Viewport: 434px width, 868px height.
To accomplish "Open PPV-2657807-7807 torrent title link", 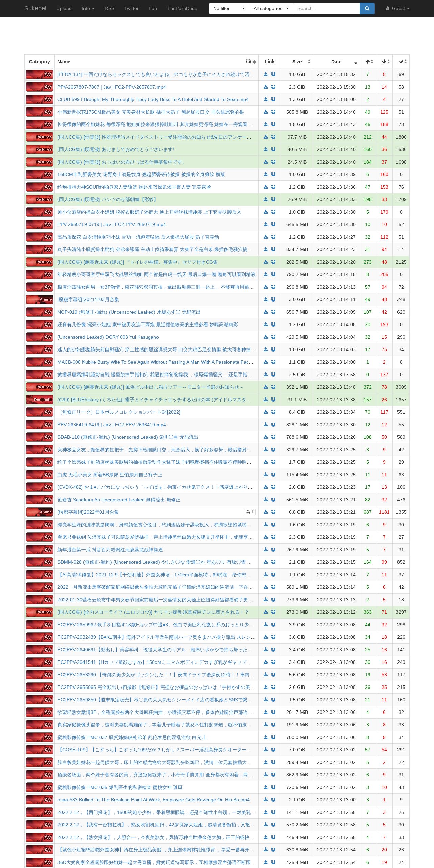I will click(112, 87).
